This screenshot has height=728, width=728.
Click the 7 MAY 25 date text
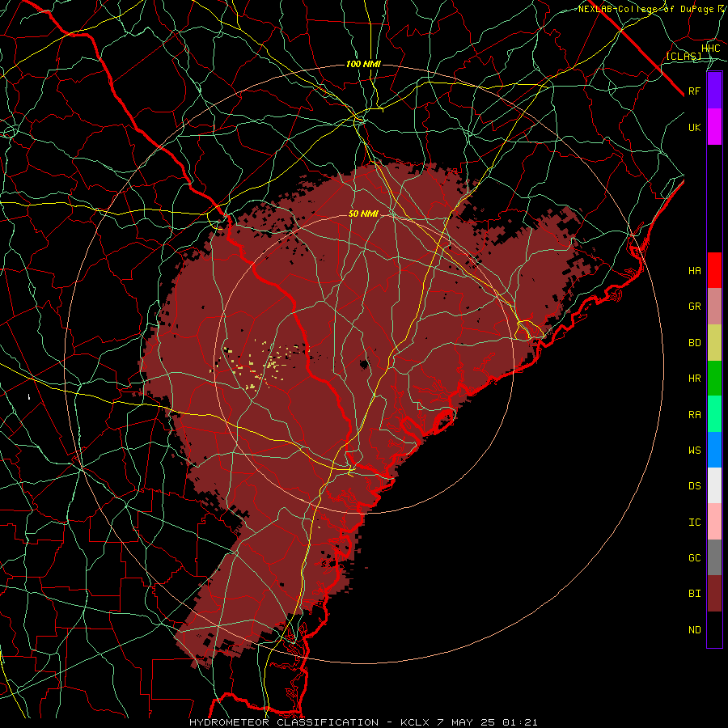466,722
